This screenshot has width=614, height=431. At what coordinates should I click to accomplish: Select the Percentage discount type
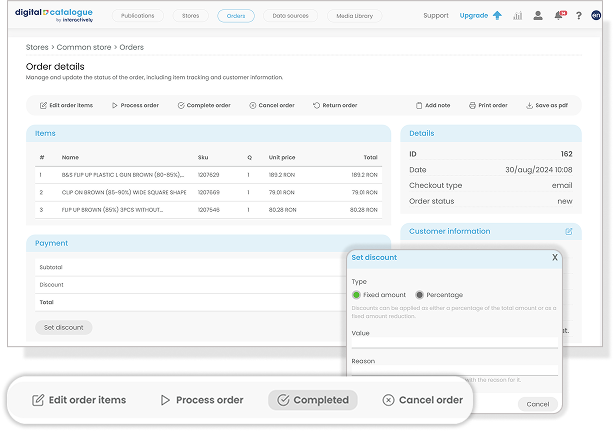click(420, 295)
